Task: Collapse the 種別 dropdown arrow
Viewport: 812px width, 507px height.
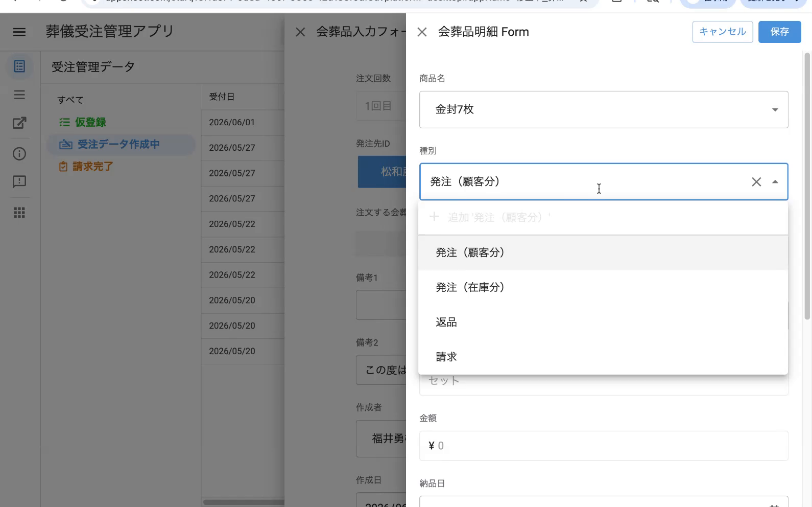Action: [x=775, y=182]
